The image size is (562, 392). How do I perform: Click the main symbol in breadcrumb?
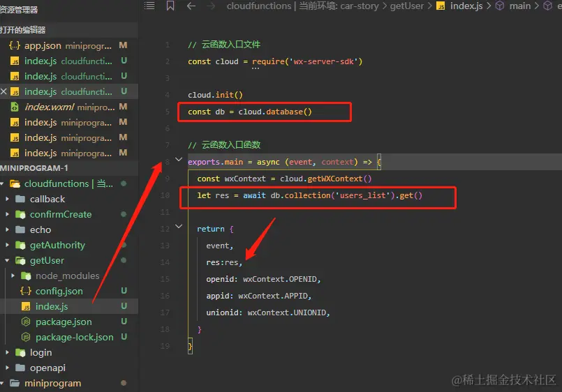[x=519, y=6]
